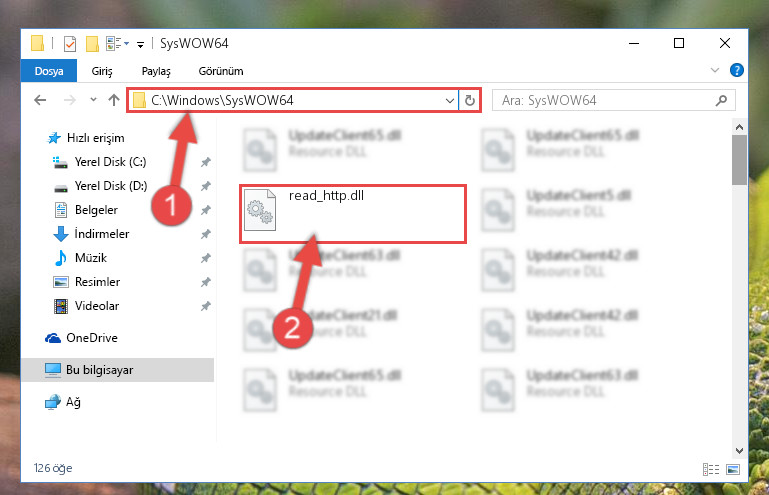The image size is (769, 495).
Task: Unpin Müzik using its pin icon
Action: pos(205,258)
